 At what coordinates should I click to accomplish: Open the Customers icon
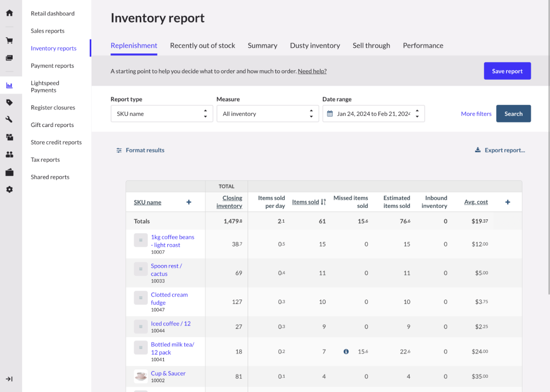click(9, 154)
